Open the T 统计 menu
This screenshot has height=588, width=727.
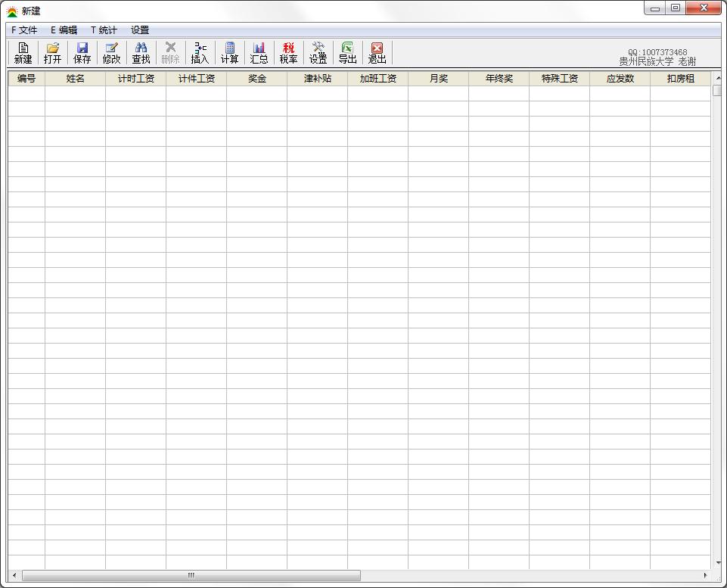pyautogui.click(x=104, y=30)
